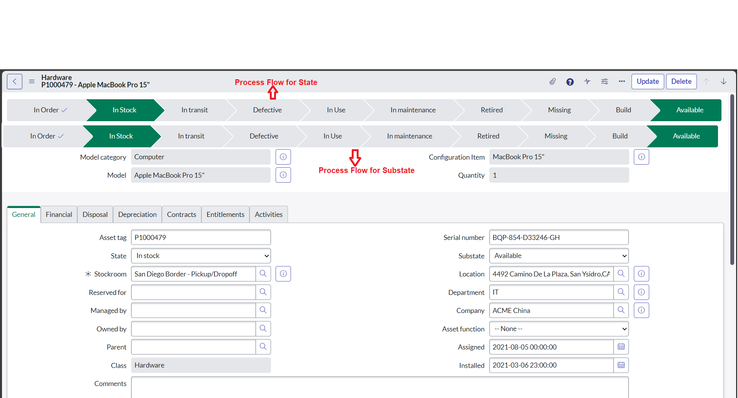Click the Reserved for field

(193, 292)
